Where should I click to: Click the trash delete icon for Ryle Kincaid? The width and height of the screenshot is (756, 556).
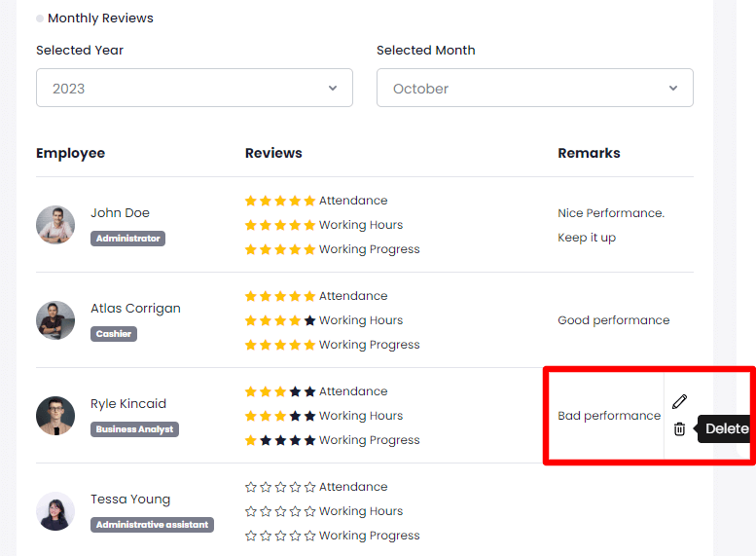pyautogui.click(x=679, y=428)
